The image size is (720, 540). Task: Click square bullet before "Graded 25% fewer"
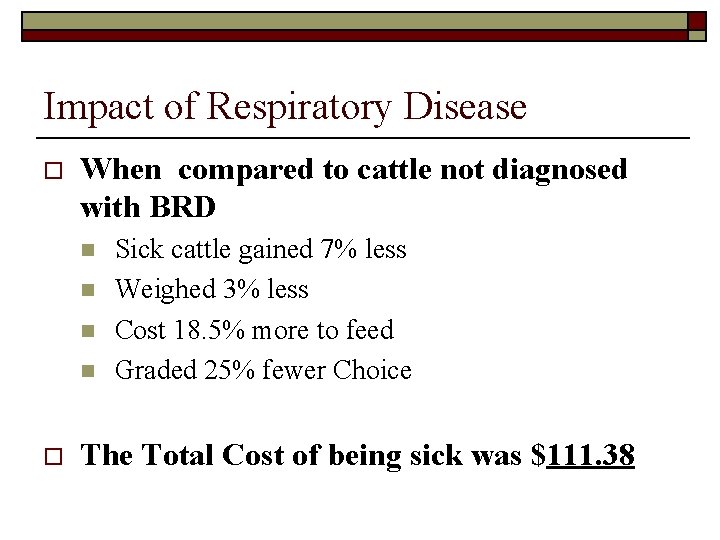coord(88,371)
